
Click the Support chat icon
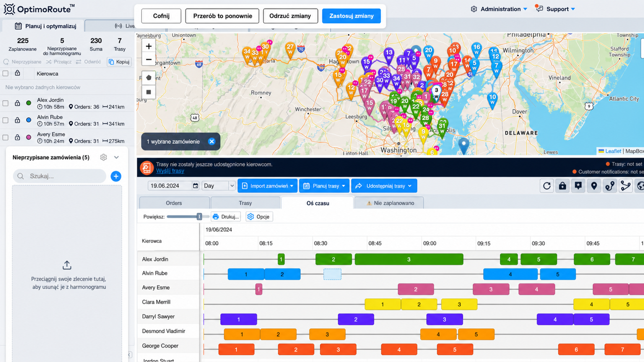[x=539, y=9]
